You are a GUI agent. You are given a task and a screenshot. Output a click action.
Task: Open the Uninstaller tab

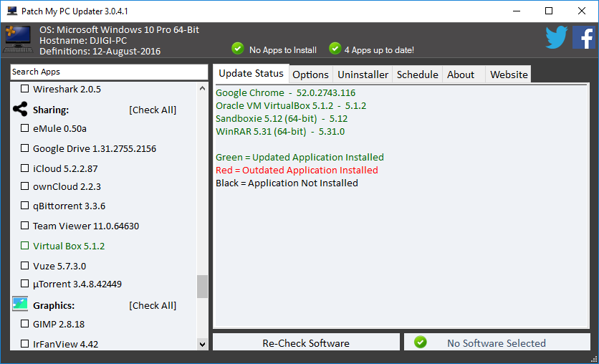(x=363, y=75)
